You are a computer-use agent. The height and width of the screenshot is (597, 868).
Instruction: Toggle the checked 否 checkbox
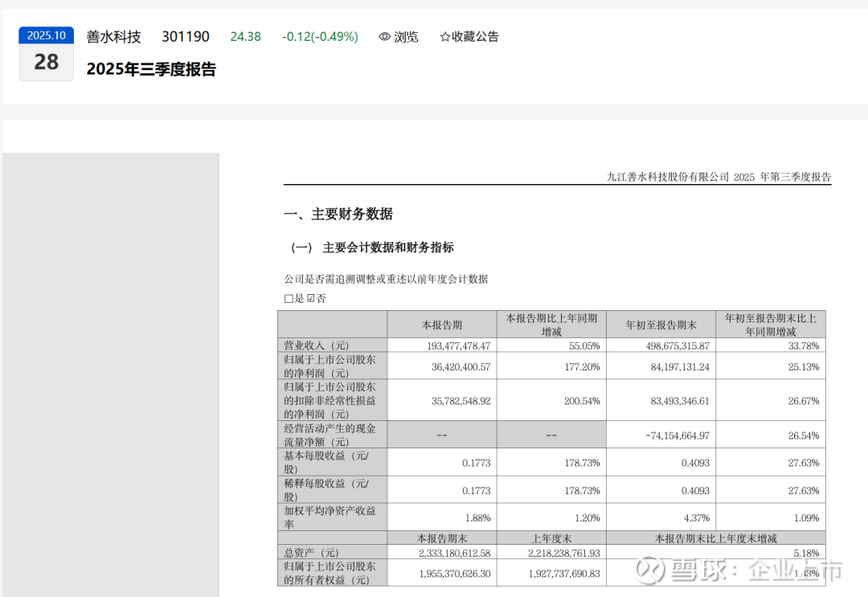coord(311,299)
